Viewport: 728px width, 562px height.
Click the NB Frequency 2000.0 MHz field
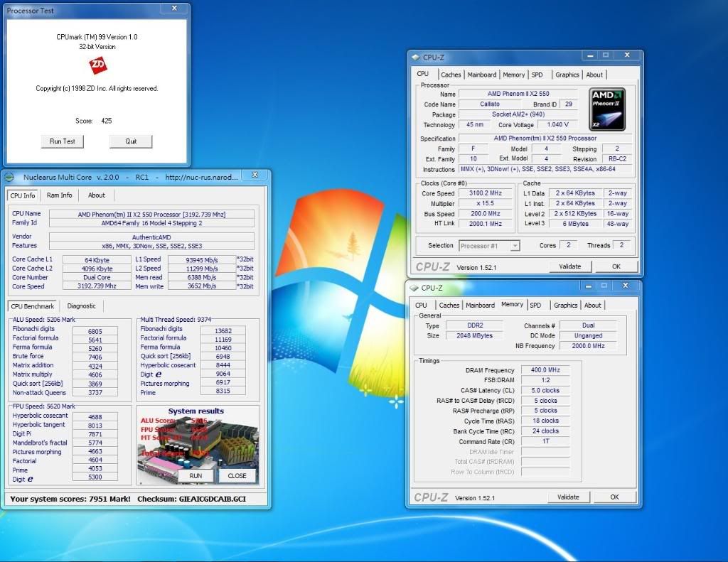tap(588, 346)
